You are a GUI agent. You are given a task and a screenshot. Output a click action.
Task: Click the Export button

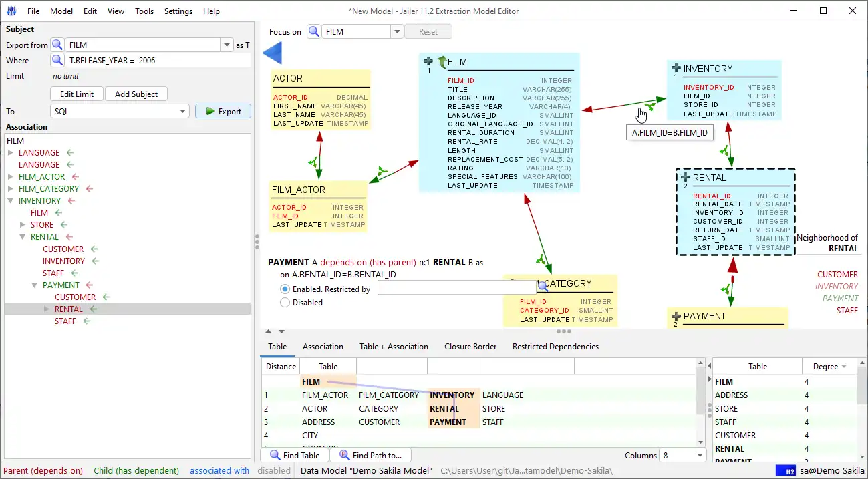[223, 111]
